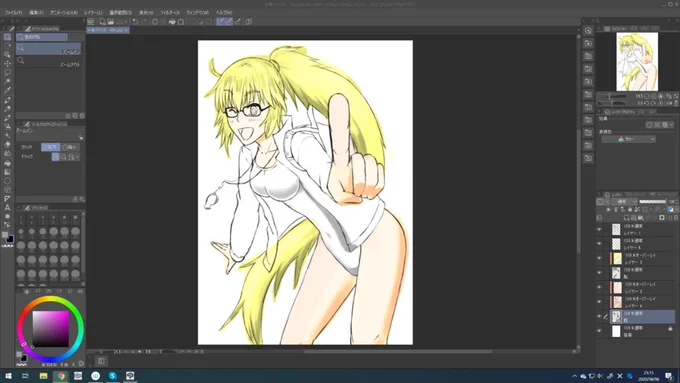
Task: Click Clip to layer below icon
Action: 608,210
